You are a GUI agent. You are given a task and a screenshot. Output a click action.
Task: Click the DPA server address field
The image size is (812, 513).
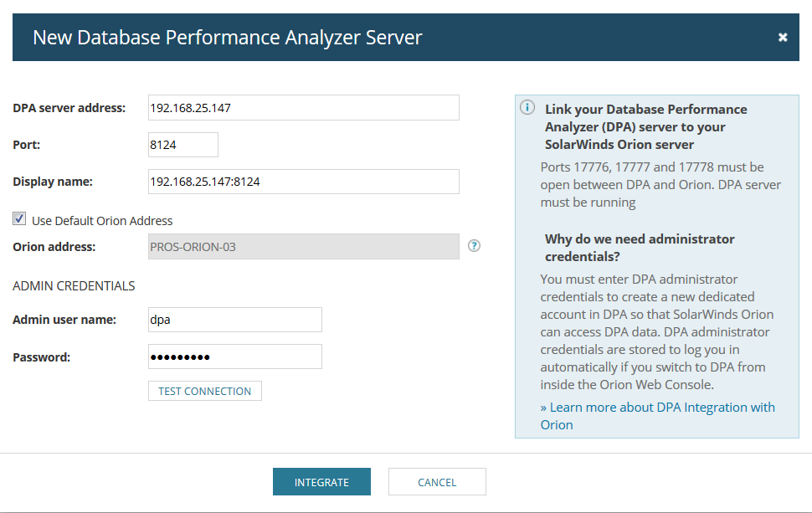(304, 108)
